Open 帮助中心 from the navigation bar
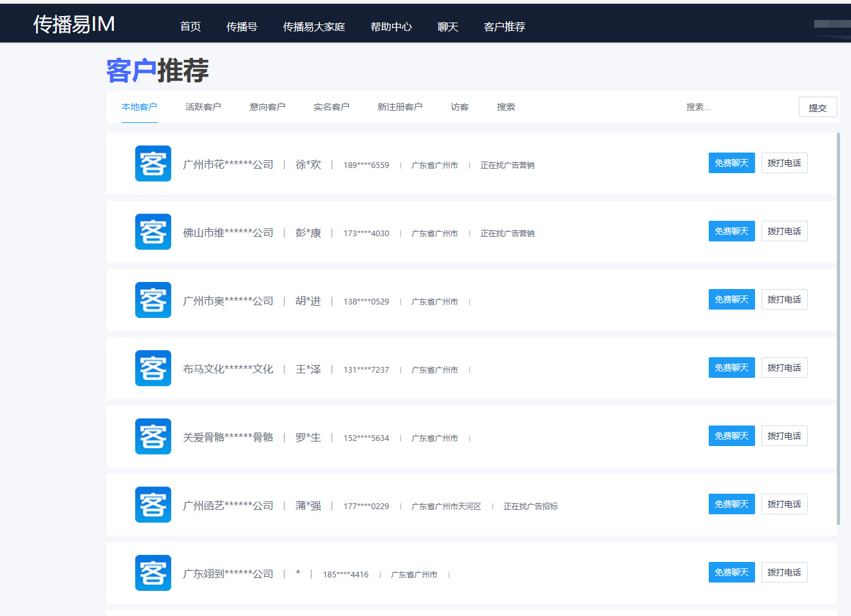The width and height of the screenshot is (851, 616). (x=391, y=27)
